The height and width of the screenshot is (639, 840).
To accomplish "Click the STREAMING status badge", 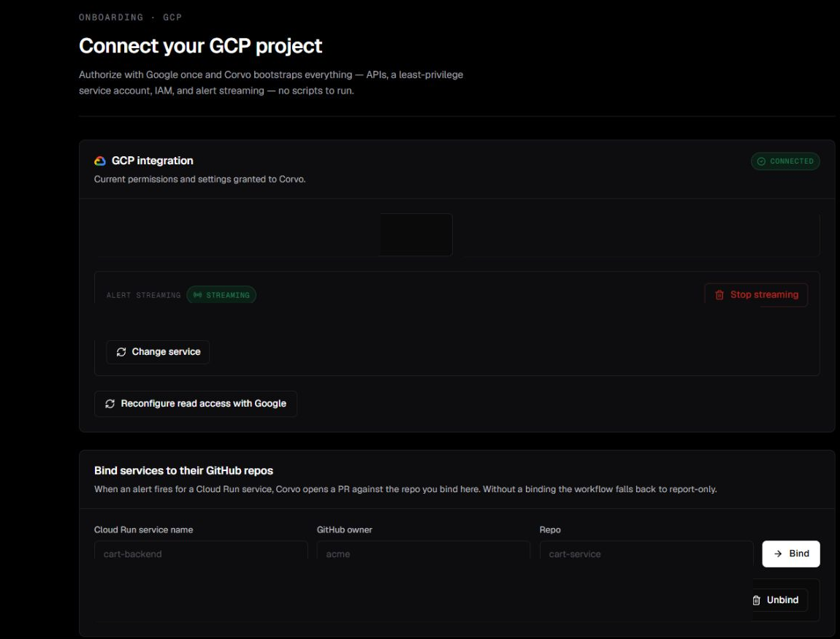I will click(x=221, y=295).
